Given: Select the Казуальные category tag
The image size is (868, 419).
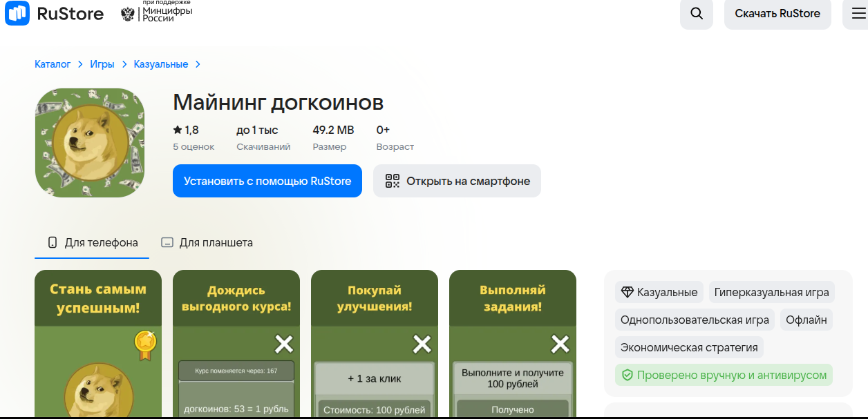Looking at the screenshot, I should click(x=659, y=292).
